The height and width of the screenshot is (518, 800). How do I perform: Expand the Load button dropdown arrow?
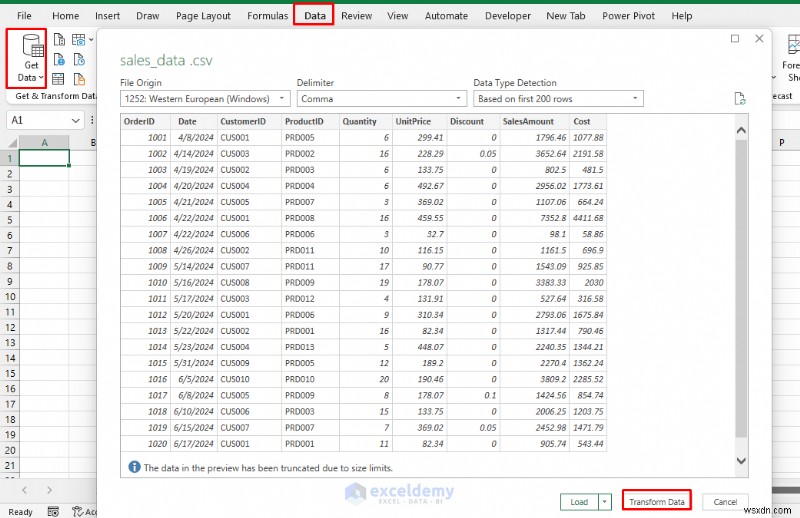pos(605,502)
